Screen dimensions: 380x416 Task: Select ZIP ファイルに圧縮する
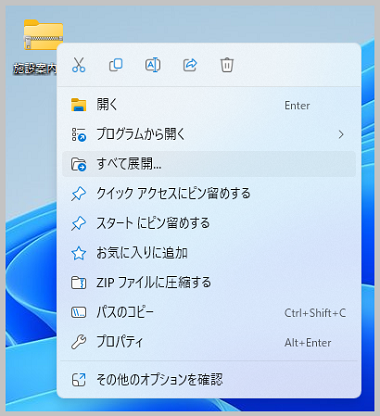point(209,283)
